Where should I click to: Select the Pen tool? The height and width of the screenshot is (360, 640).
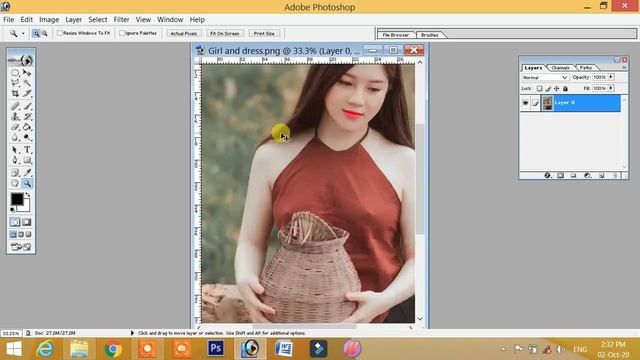pos(15,160)
